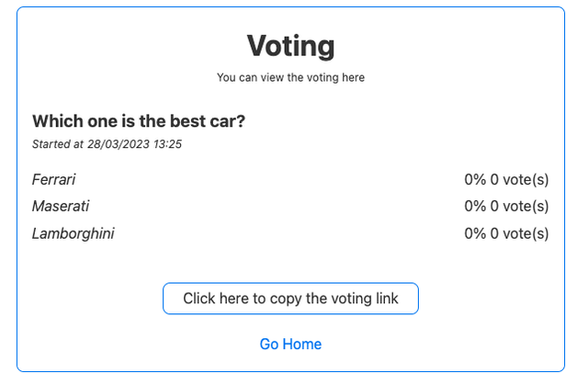Click the blank space below the Lamborghini row

click(x=290, y=262)
